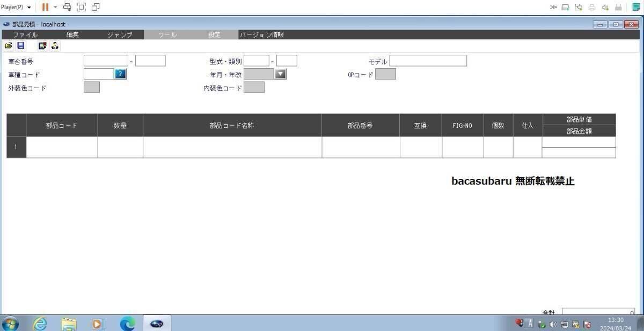Image resolution: width=644 pixels, height=331 pixels.
Task: Click the 仕入 cell in row 1
Action: [528, 147]
